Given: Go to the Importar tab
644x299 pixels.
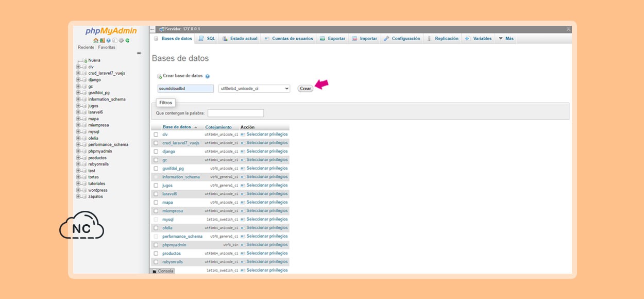Looking at the screenshot, I should point(364,39).
